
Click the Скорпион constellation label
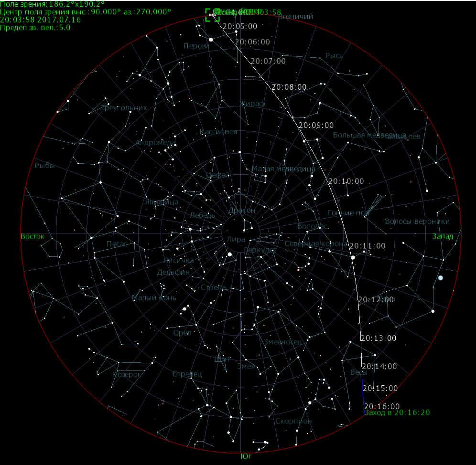(293, 421)
